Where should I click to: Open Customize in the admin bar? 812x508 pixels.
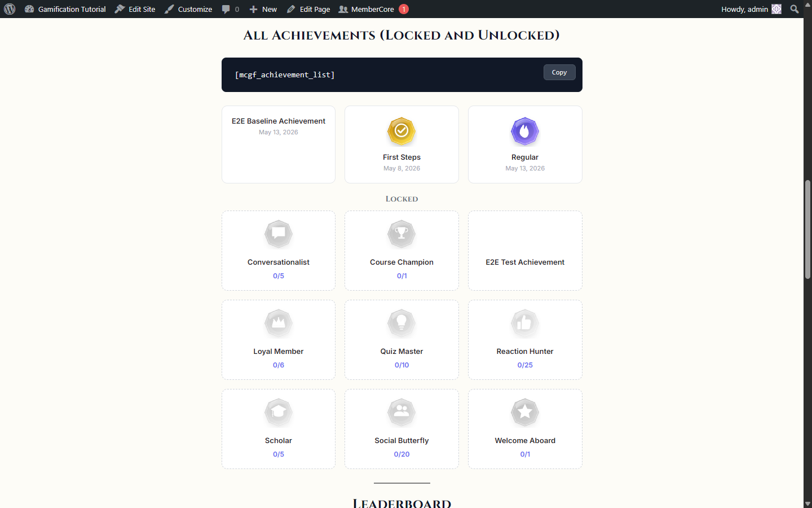188,9
